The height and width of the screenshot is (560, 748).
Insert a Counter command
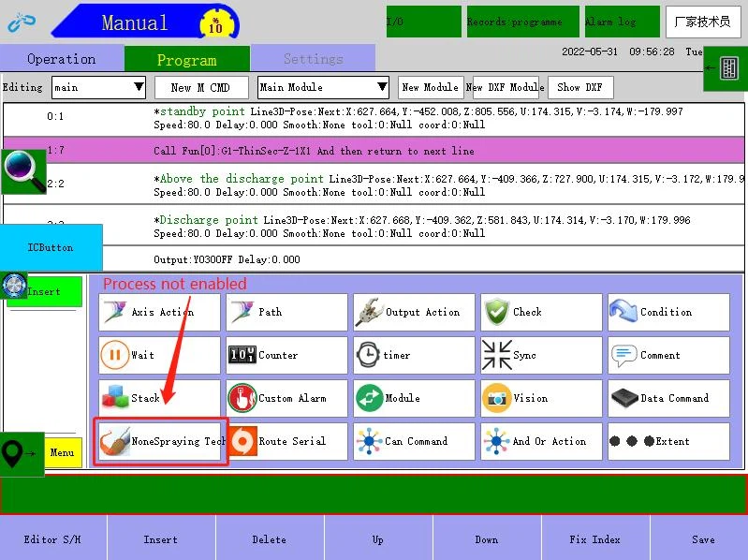click(286, 355)
